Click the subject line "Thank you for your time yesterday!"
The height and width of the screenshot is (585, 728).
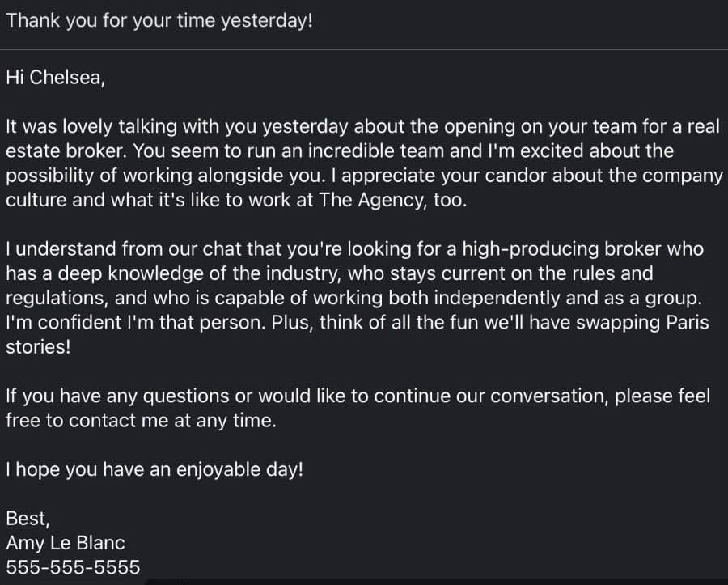tap(159, 21)
